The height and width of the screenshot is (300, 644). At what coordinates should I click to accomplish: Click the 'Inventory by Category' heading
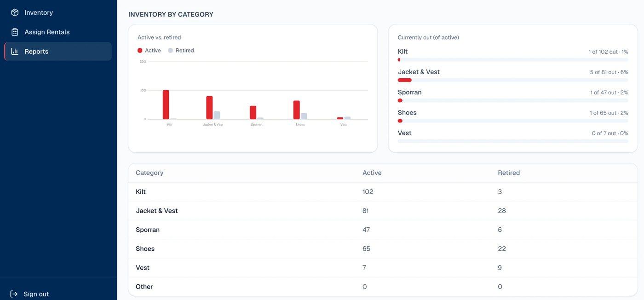coord(171,14)
